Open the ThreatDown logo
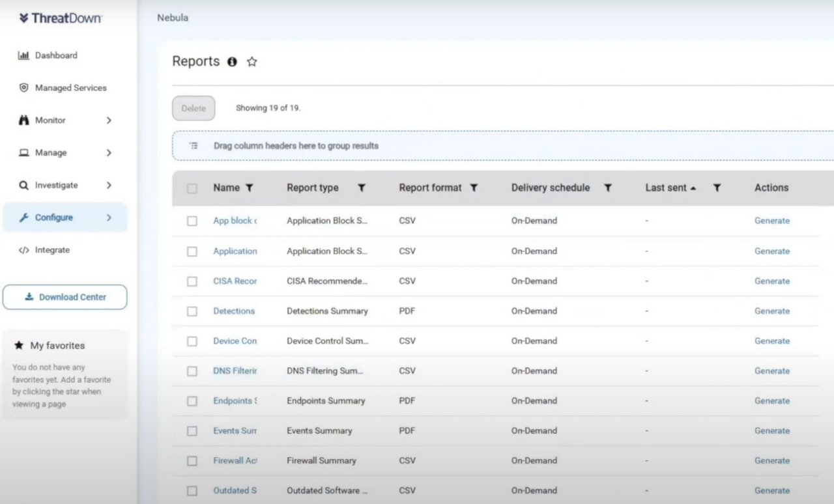 click(60, 18)
